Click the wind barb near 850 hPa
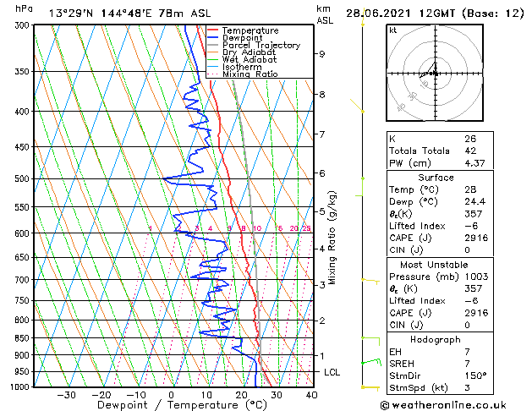 (370, 341)
